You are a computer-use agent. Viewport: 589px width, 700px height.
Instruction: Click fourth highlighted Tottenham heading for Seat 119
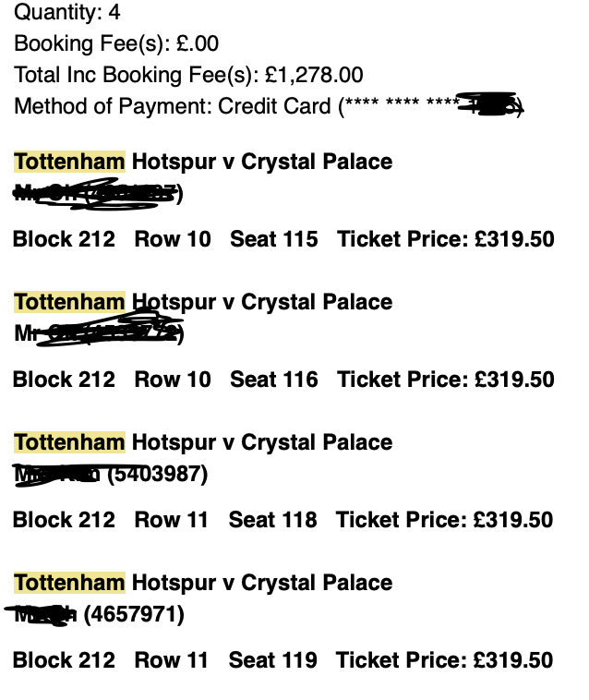[69, 583]
